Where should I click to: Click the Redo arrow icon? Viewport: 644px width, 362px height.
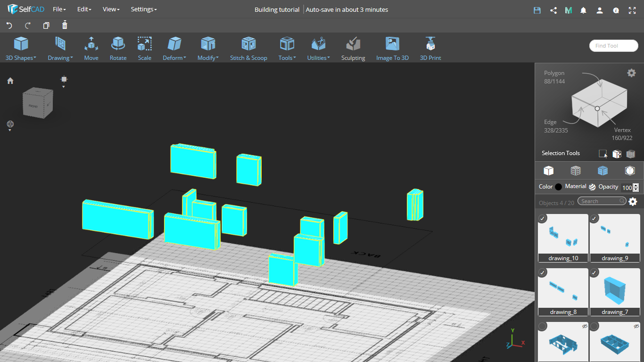point(27,25)
